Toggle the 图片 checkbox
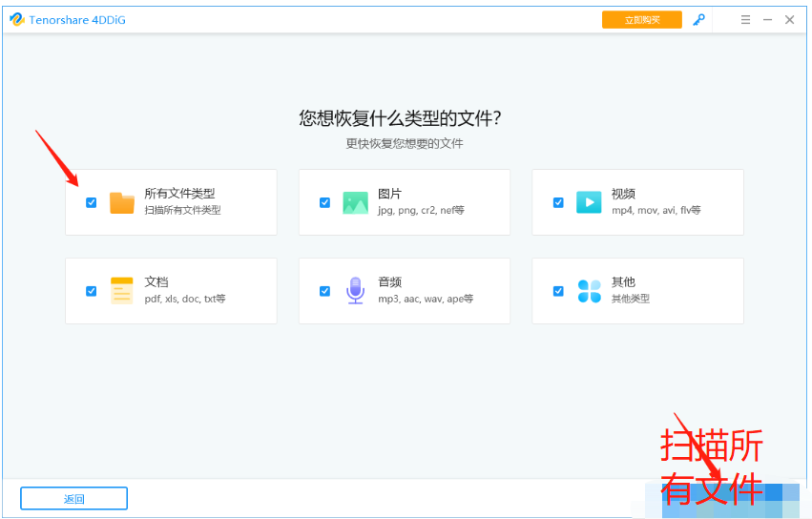Screen dimensions: 812x519 pyautogui.click(x=324, y=202)
